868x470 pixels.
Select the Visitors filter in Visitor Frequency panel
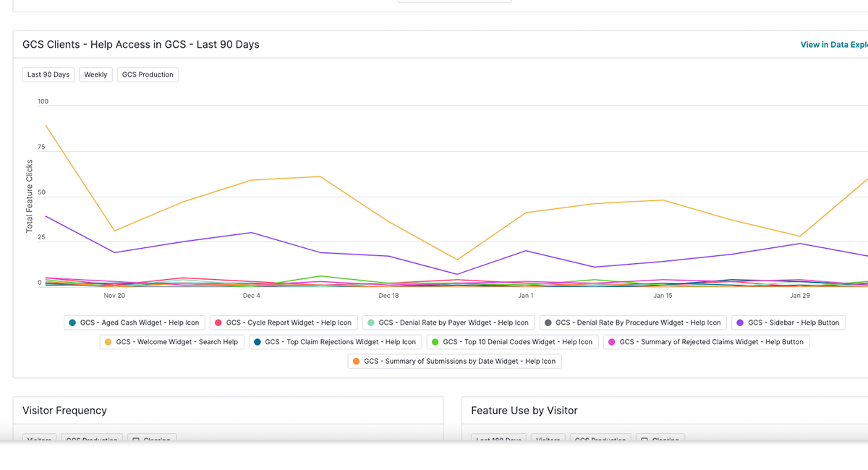click(39, 440)
